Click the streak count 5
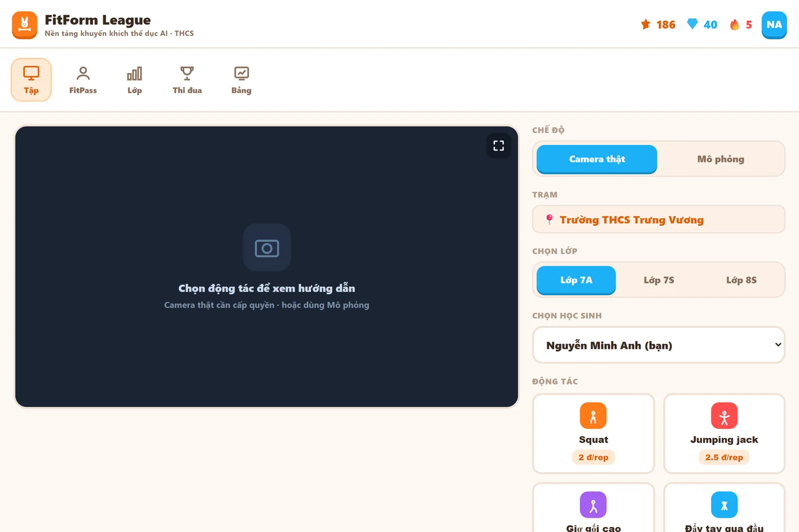 click(749, 25)
